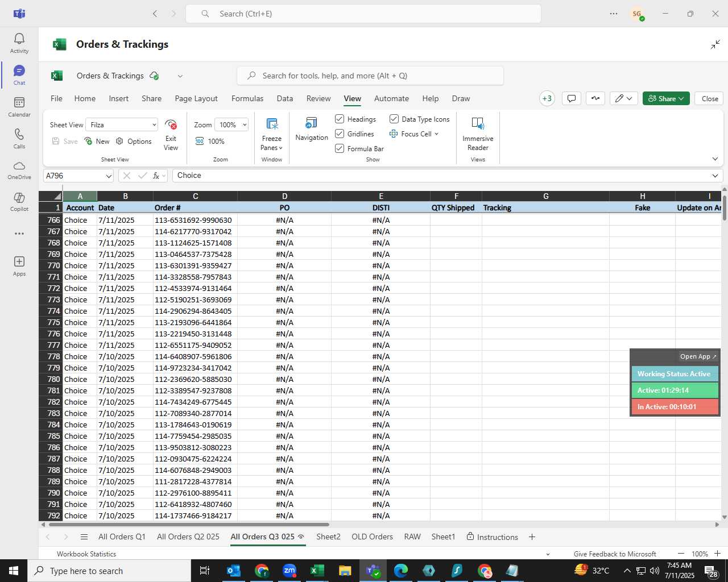Click Excel search for tools box

pos(370,76)
